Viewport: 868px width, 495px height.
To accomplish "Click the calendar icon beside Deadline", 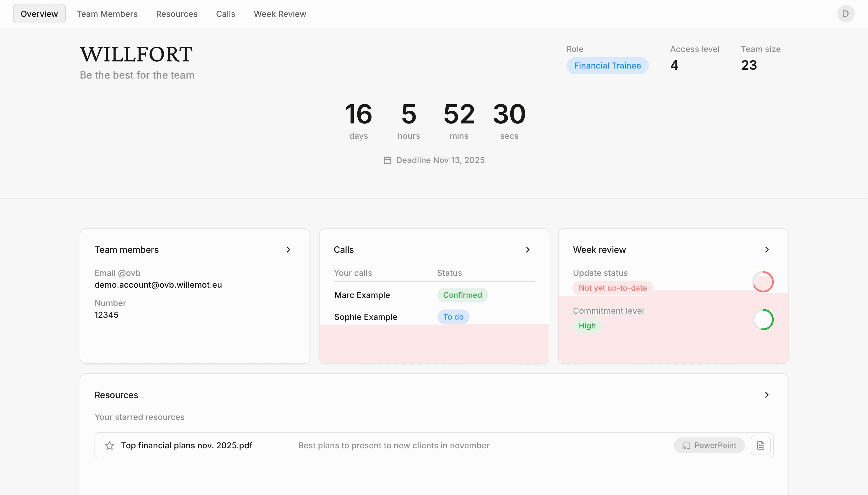I will click(387, 160).
